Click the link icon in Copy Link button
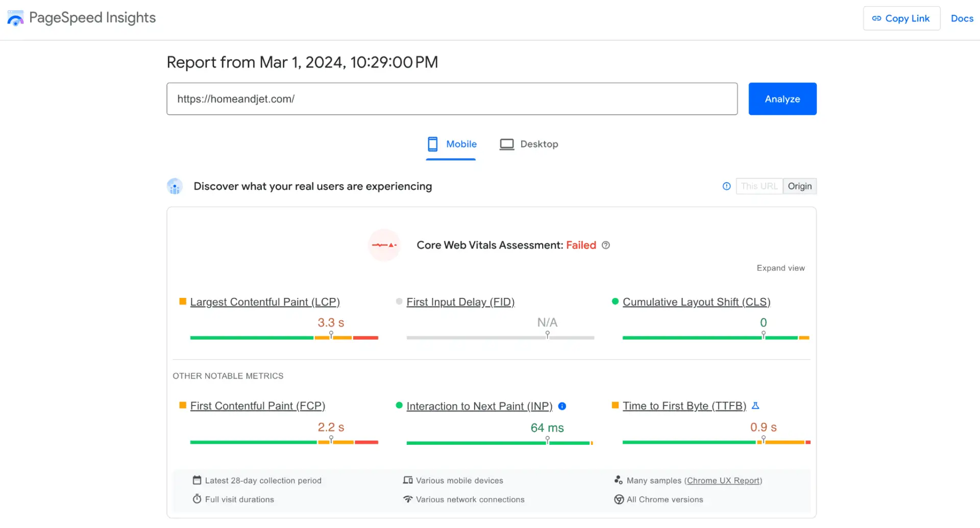 point(876,18)
